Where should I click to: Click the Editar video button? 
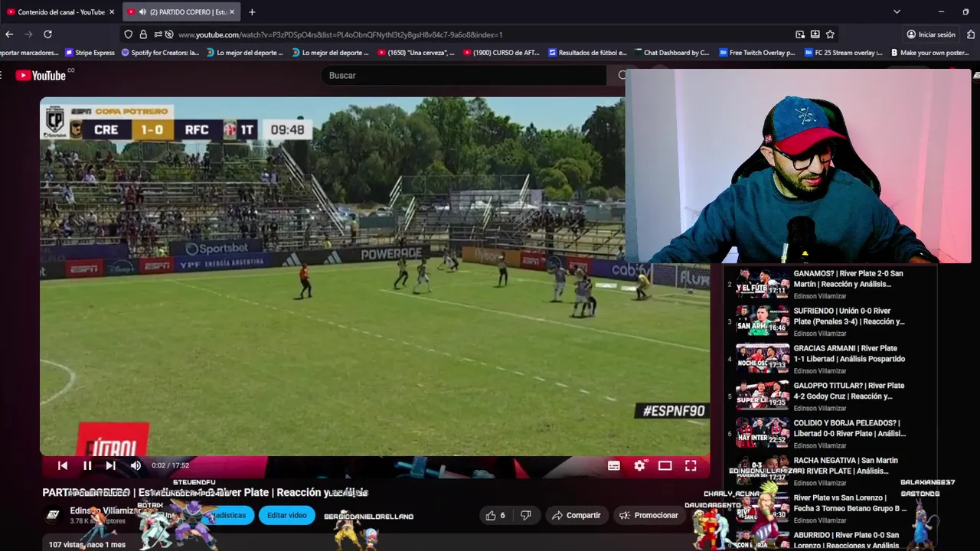pos(286,515)
